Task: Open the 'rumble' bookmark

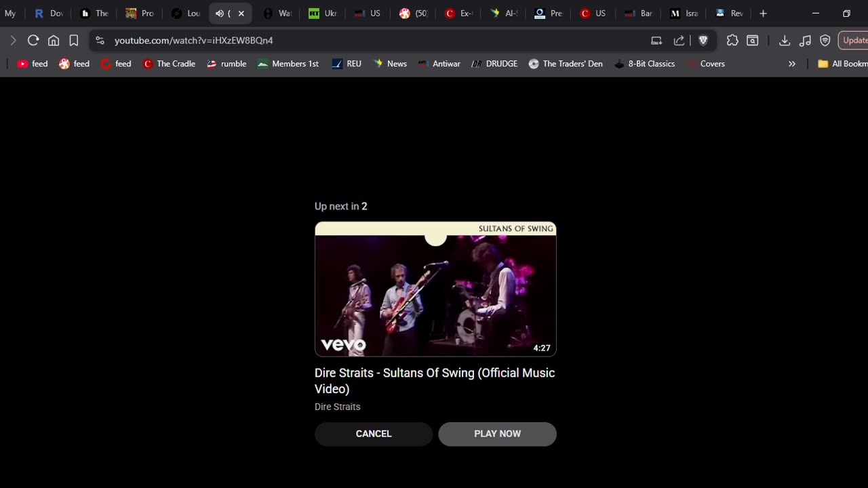Action: (226, 64)
